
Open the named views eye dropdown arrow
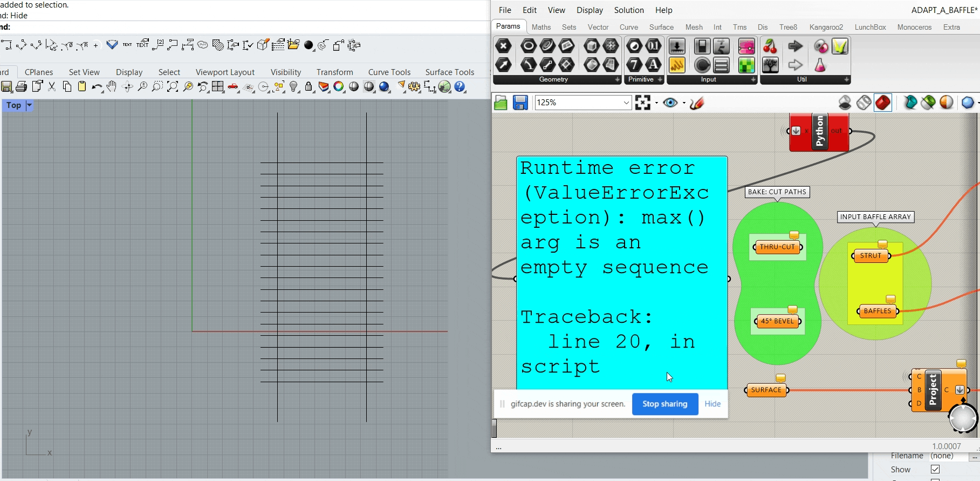point(684,103)
